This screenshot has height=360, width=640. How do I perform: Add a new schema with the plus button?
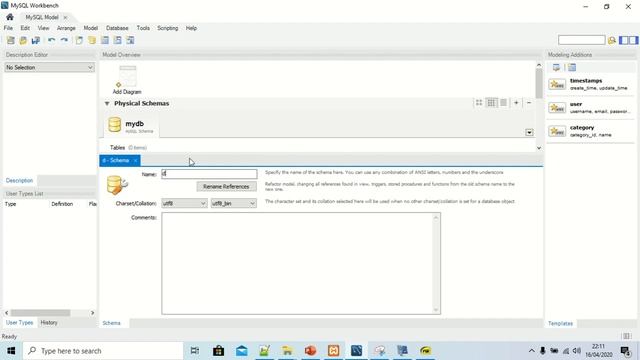pyautogui.click(x=516, y=103)
